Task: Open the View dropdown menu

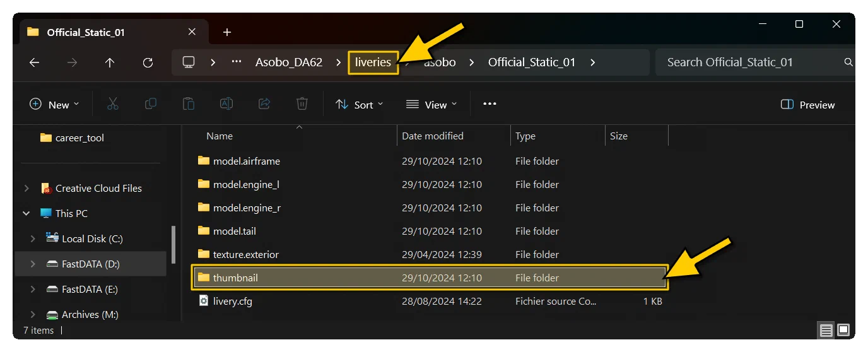Action: (431, 105)
